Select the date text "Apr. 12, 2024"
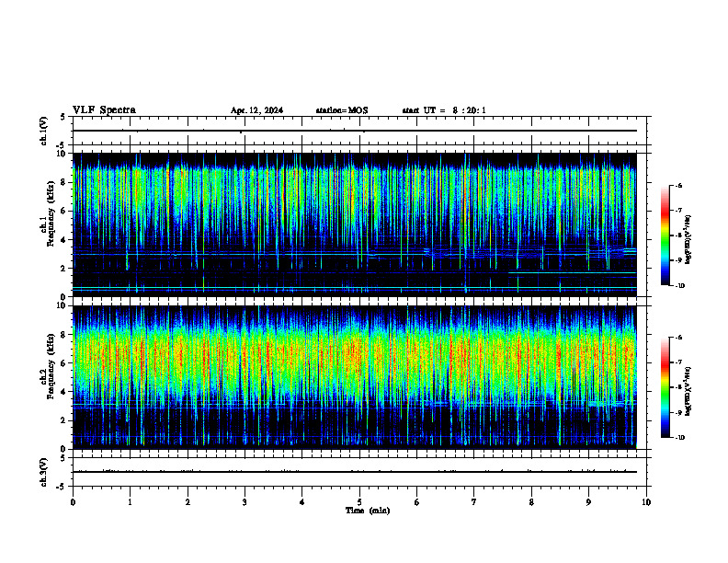Screen dimensions: 728x563 pyautogui.click(x=256, y=110)
